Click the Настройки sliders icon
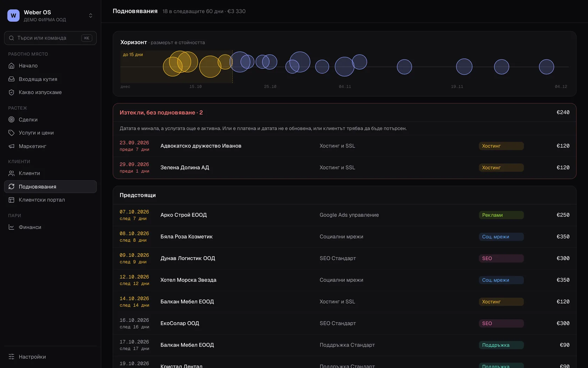 pos(12,356)
